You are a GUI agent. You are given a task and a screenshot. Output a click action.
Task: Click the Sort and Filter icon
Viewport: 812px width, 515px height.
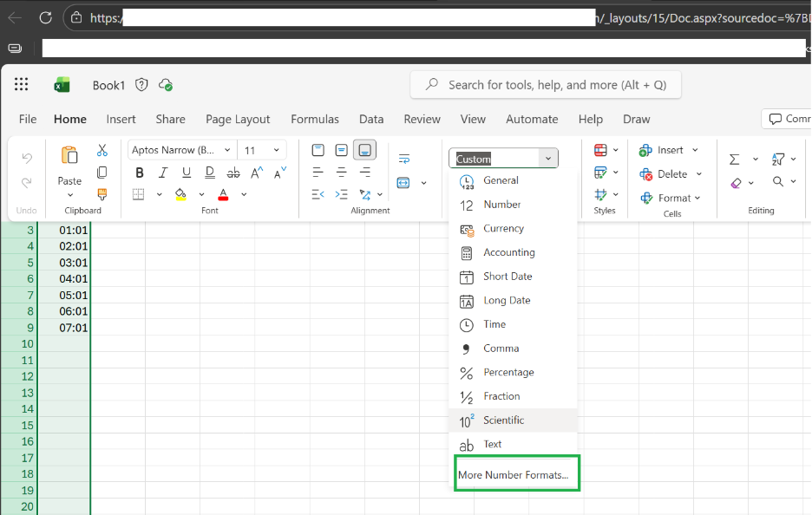click(778, 159)
